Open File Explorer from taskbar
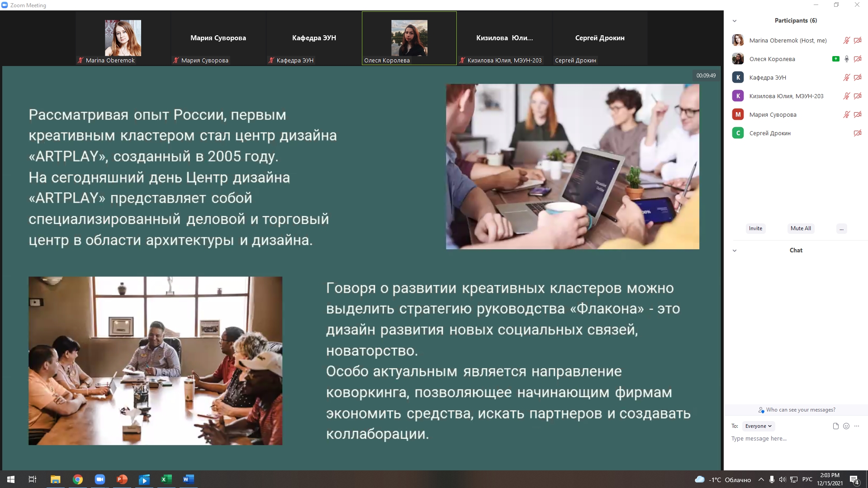The image size is (868, 488). pos(55,479)
